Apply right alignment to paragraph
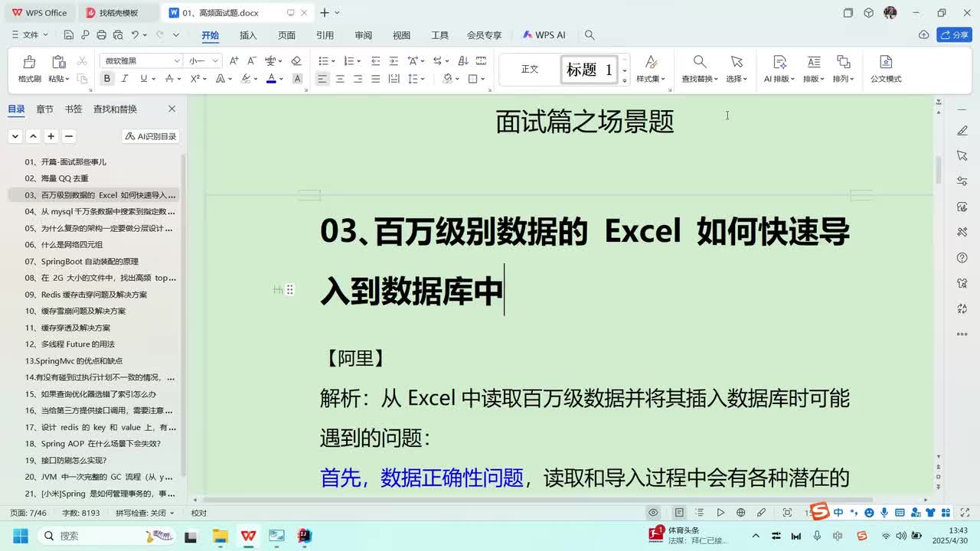Image resolution: width=980 pixels, height=551 pixels. click(x=358, y=79)
